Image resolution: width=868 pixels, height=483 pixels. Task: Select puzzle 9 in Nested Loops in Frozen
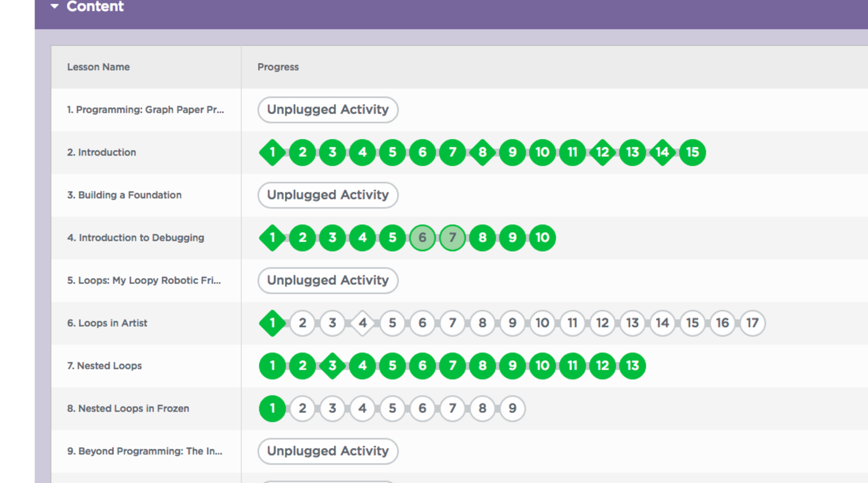tap(512, 408)
